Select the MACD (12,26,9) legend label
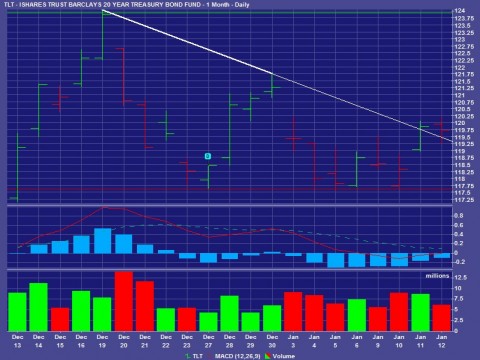Image resolution: width=480 pixels, height=360 pixels. coord(237,356)
